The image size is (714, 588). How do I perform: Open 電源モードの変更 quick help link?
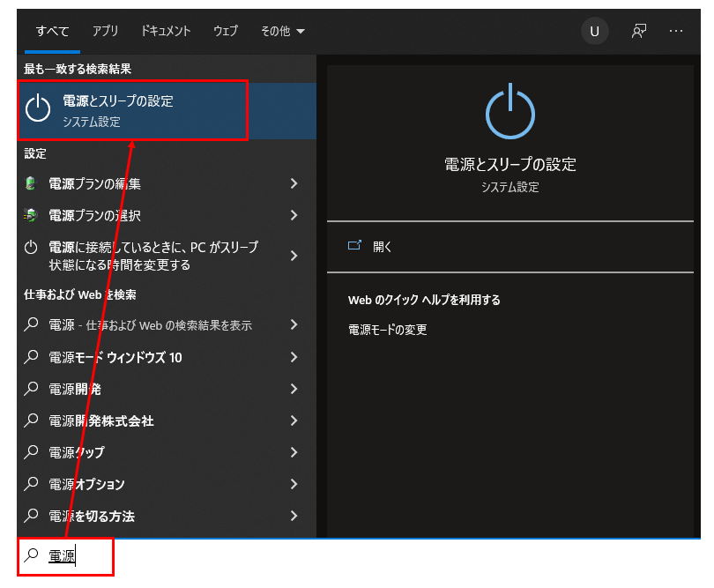click(388, 330)
